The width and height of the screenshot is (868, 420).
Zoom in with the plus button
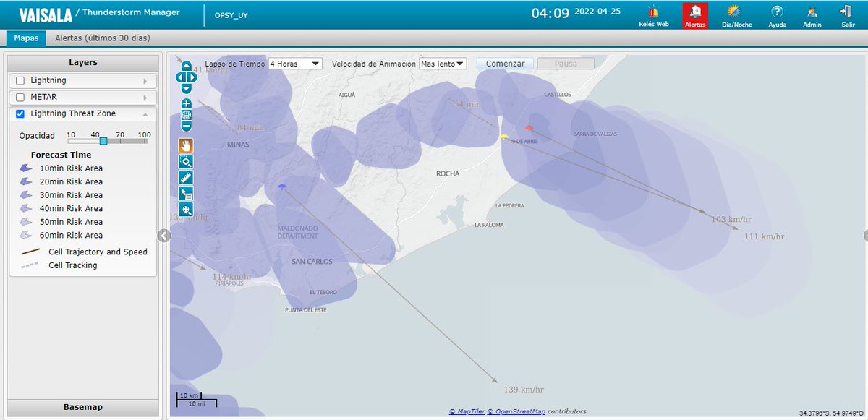click(x=187, y=103)
